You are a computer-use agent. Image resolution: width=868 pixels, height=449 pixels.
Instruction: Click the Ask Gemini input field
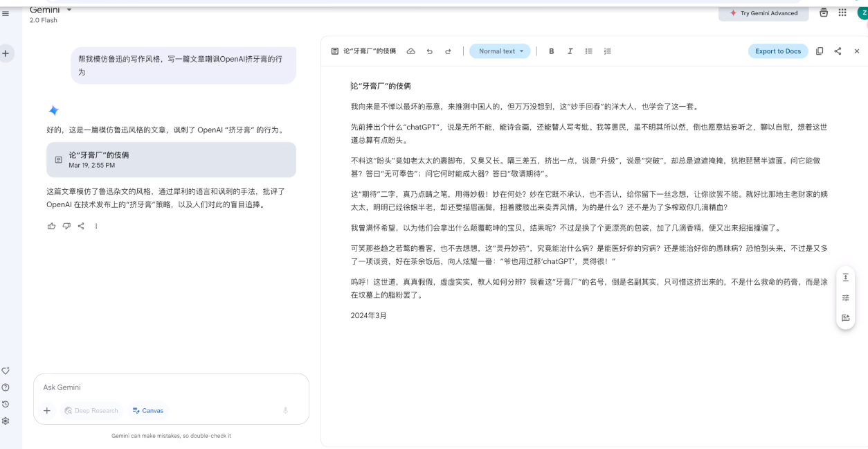(171, 387)
